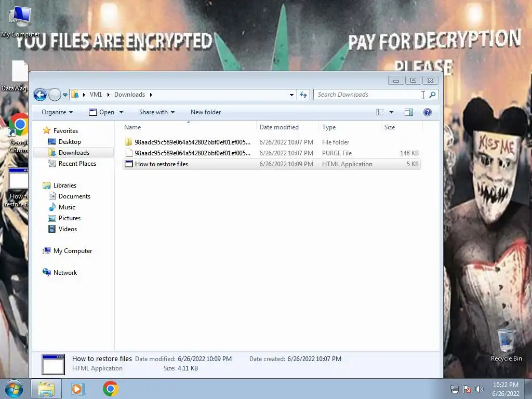Viewport: 532px width, 399px height.
Task: Click the network tray icon
Action: click(x=454, y=389)
